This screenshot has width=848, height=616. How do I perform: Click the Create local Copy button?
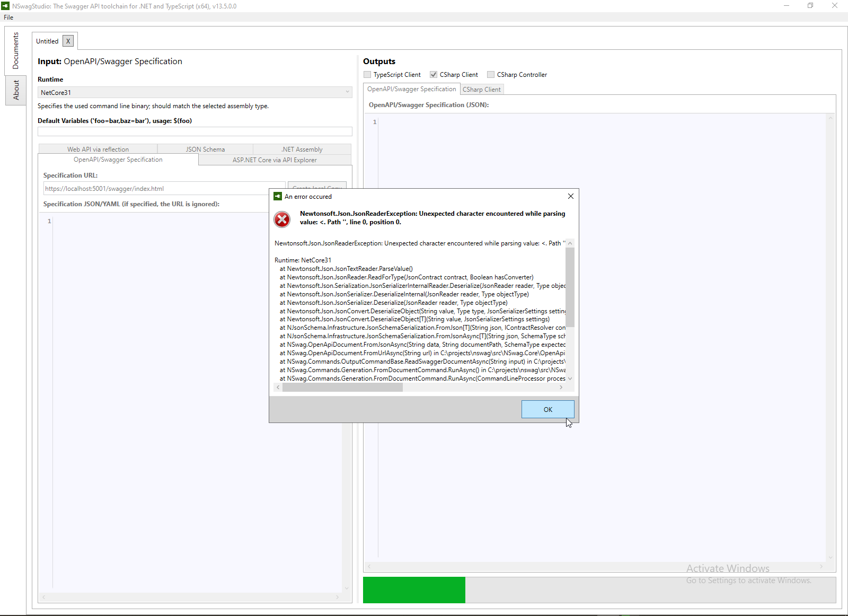point(317,186)
